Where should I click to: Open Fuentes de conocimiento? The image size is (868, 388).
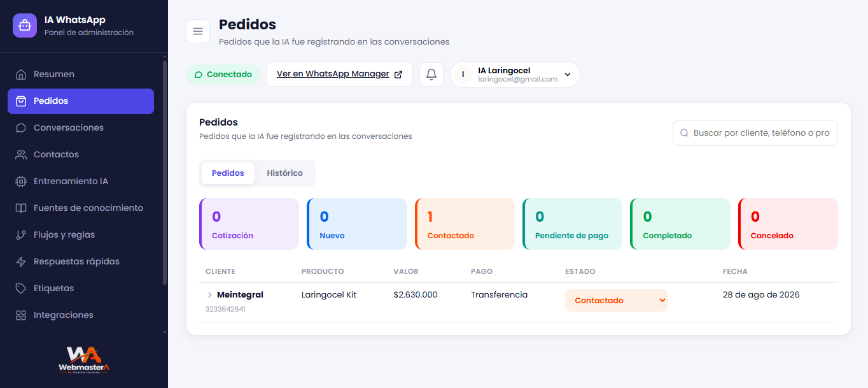coord(81,208)
